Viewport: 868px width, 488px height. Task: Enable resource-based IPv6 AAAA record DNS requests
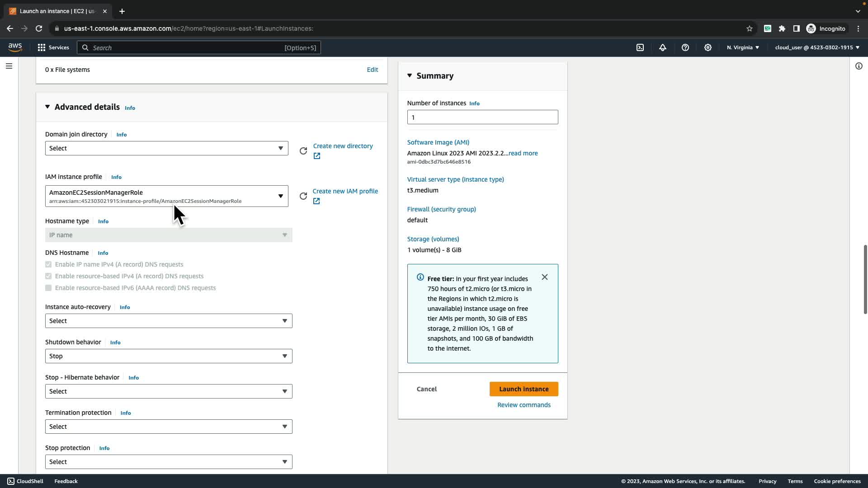tap(48, 288)
